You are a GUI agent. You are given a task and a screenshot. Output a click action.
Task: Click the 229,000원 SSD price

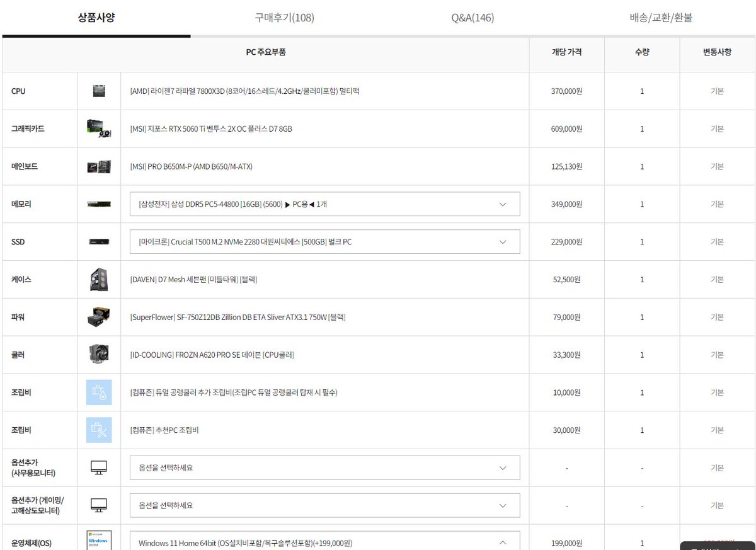click(566, 242)
